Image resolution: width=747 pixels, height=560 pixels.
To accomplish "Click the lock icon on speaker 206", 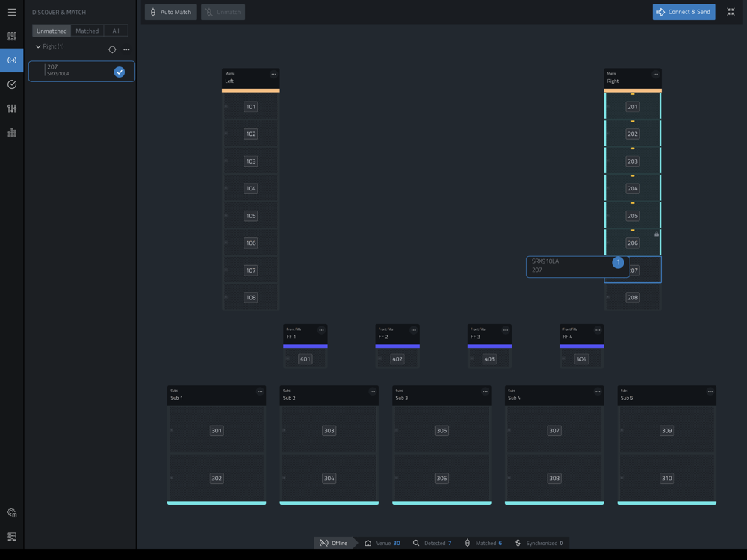I will click(x=657, y=234).
